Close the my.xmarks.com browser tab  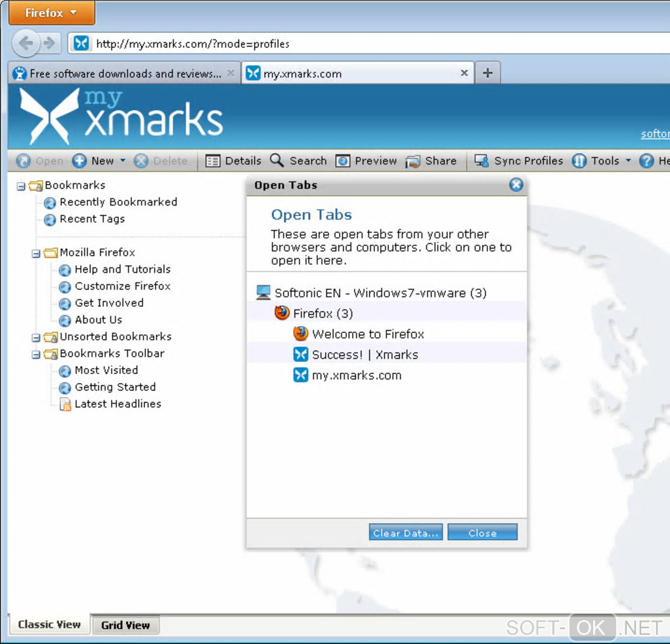464,74
